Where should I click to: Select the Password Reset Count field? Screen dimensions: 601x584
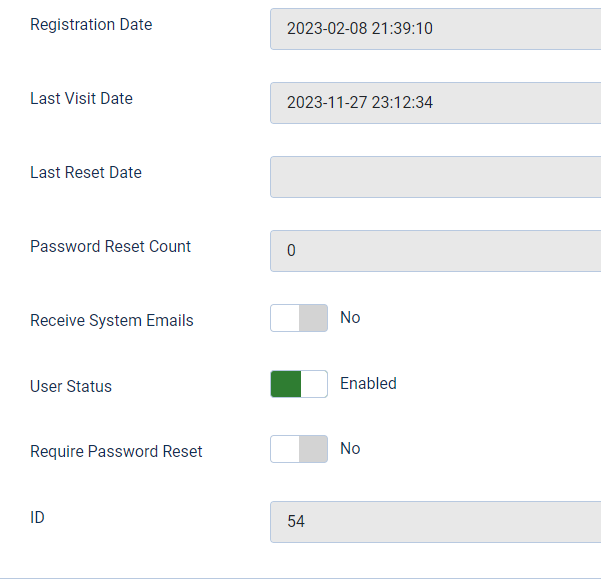[x=435, y=251]
